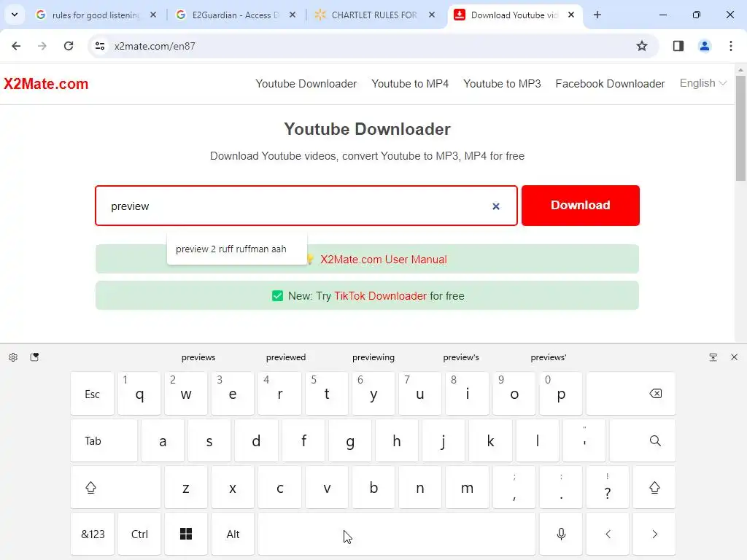This screenshot has width=747, height=560.
Task: Open the keyboard emoji/clipboard icon
Action: click(x=34, y=357)
